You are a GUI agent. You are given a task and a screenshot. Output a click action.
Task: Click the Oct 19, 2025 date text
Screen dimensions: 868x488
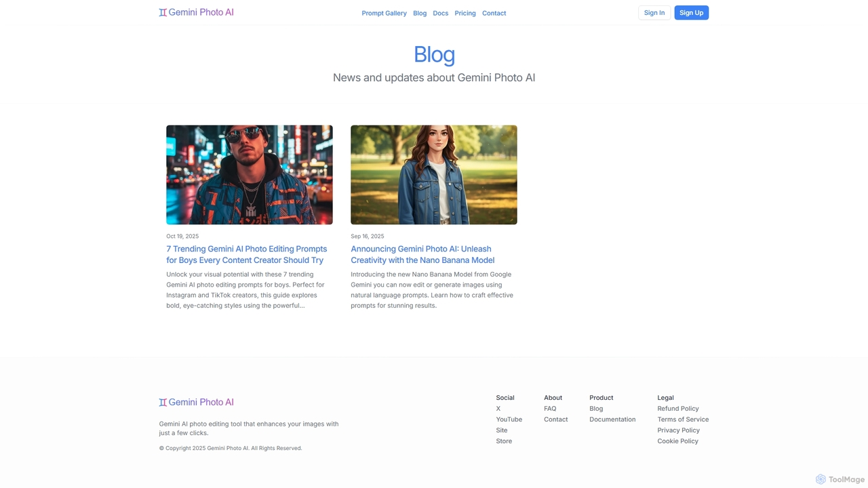point(182,237)
